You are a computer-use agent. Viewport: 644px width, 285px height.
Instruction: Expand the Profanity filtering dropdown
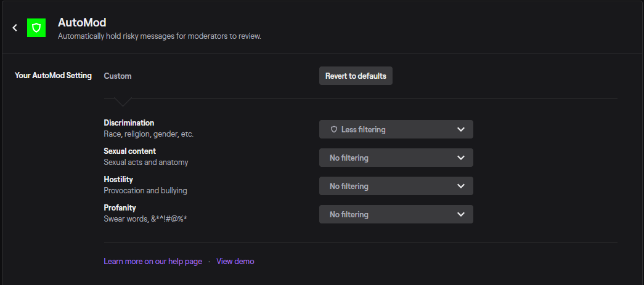[x=396, y=214]
